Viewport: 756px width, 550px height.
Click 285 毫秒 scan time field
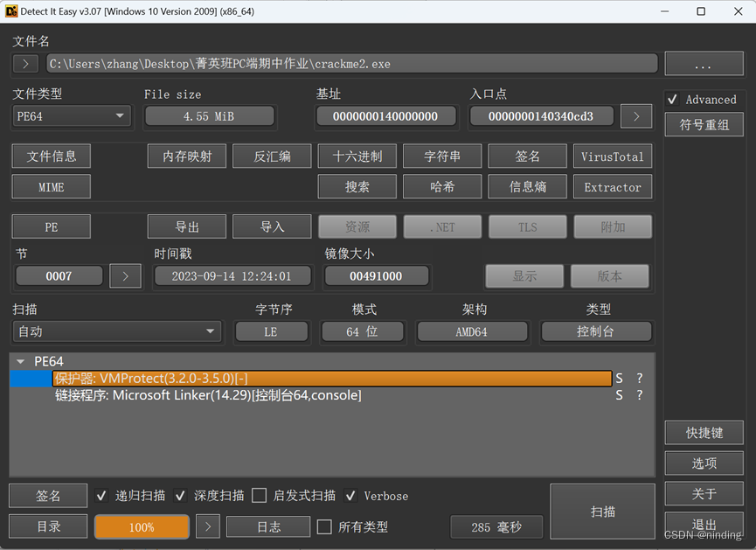[x=496, y=526]
